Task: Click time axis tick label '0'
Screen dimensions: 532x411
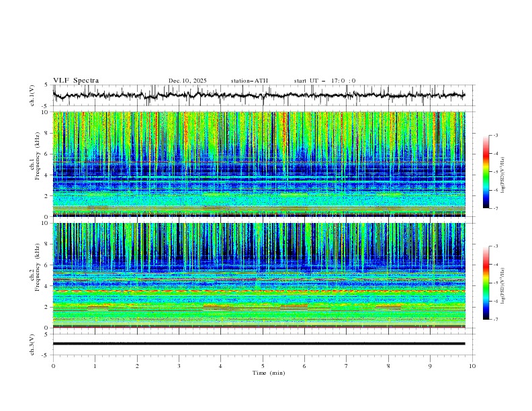Action: point(53,366)
